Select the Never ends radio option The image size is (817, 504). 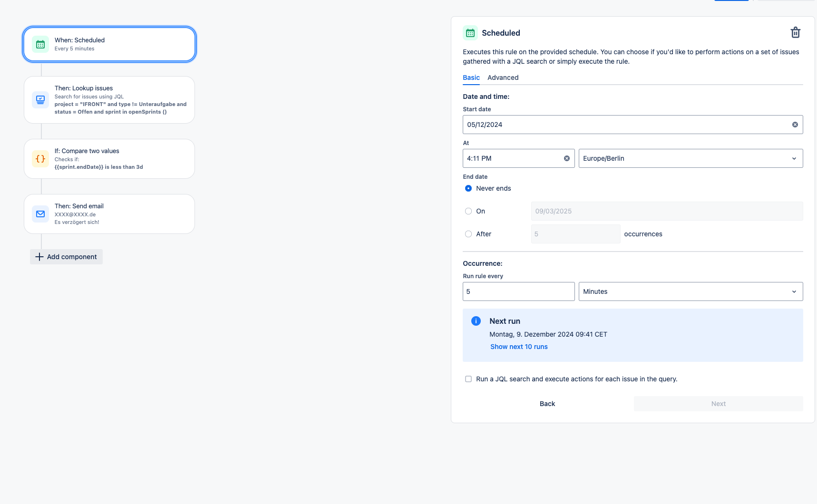coord(468,188)
